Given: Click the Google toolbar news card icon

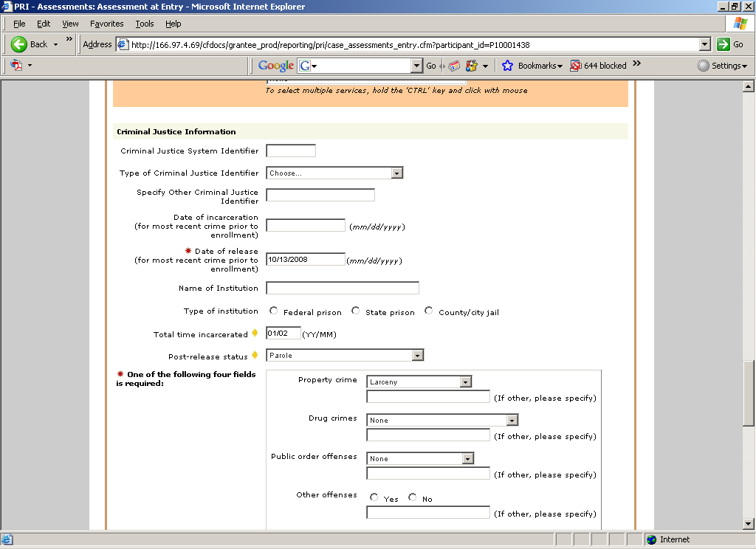Looking at the screenshot, I should coord(454,66).
